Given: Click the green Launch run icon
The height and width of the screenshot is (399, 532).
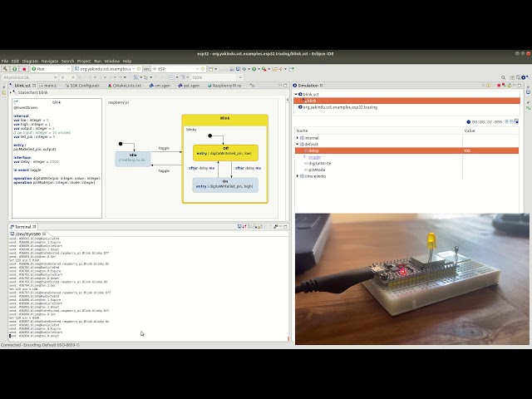Looking at the screenshot, I should click(15, 69).
